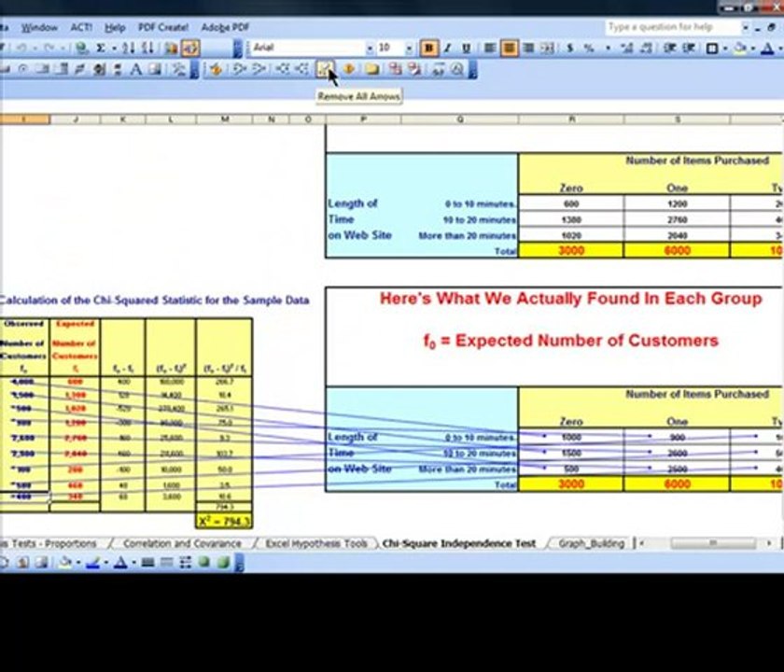Click the Line Style icon on Drawing toolbar

click(147, 563)
